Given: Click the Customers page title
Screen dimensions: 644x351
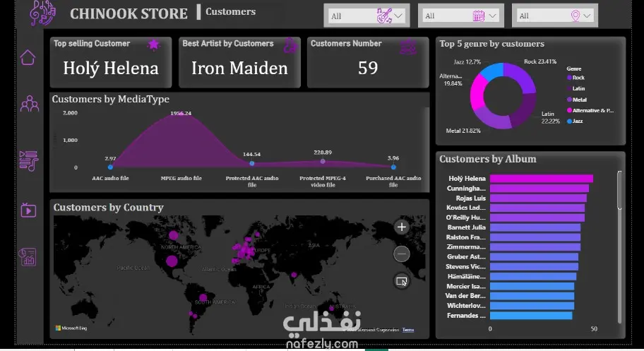Looking at the screenshot, I should (230, 11).
